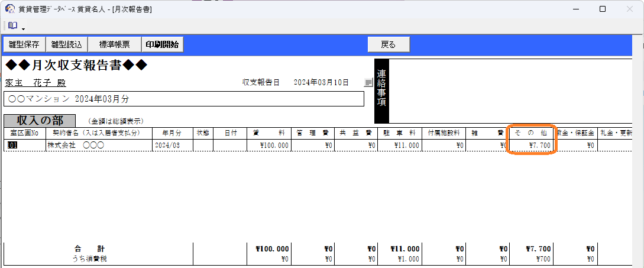Click the ¥100,000 rent cell in row 101

269,145
